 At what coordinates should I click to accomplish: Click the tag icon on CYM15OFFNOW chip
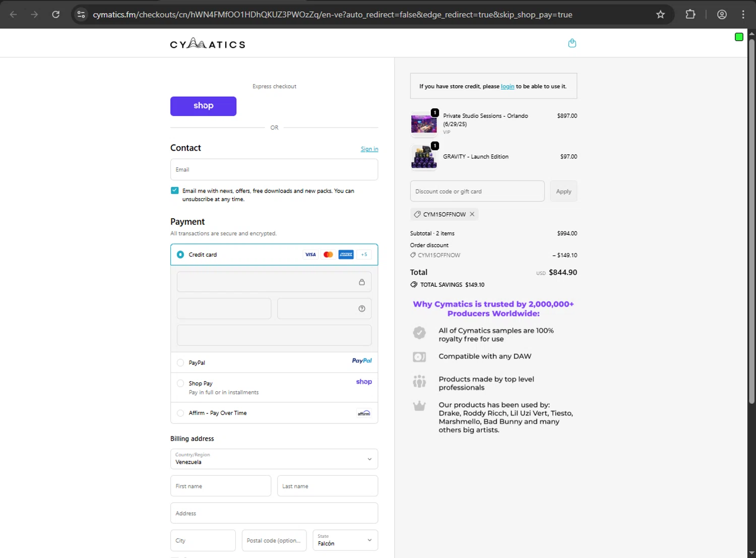coord(417,214)
